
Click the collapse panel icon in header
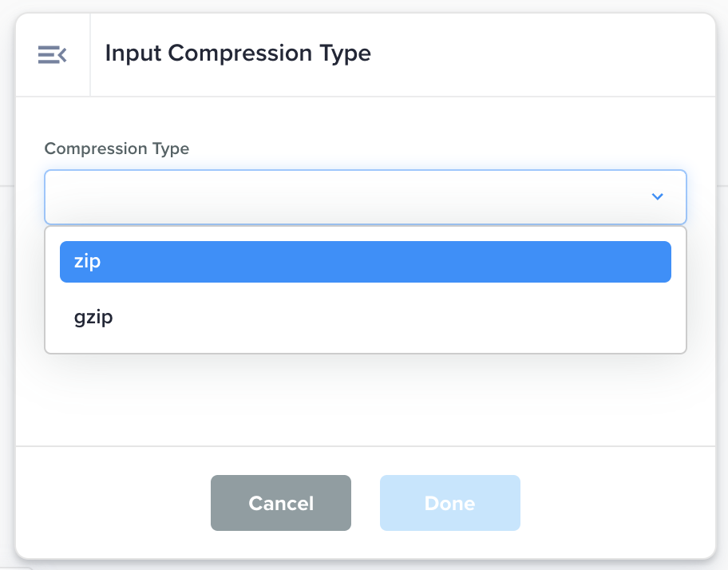[52, 54]
